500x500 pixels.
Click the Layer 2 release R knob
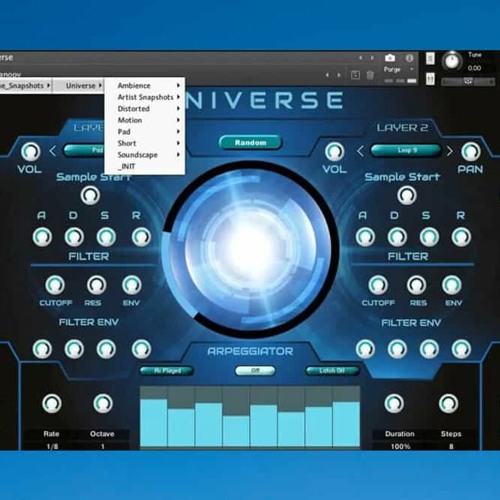(461, 237)
